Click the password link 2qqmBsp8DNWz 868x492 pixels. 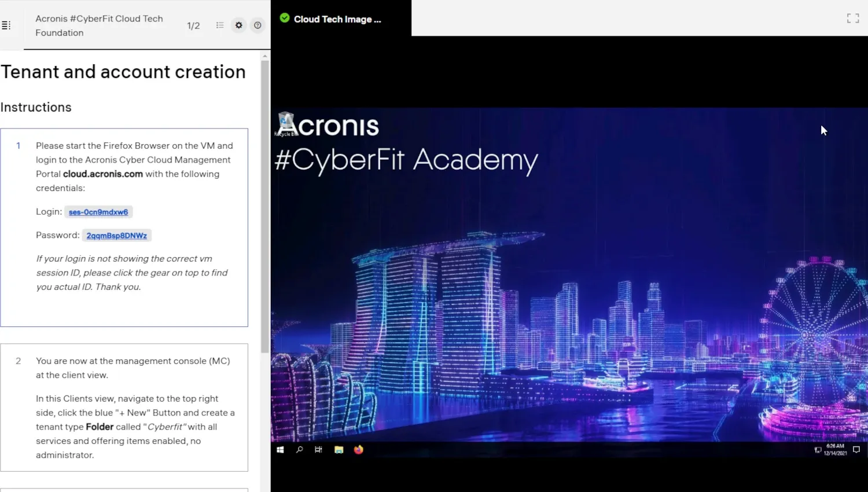[117, 236]
